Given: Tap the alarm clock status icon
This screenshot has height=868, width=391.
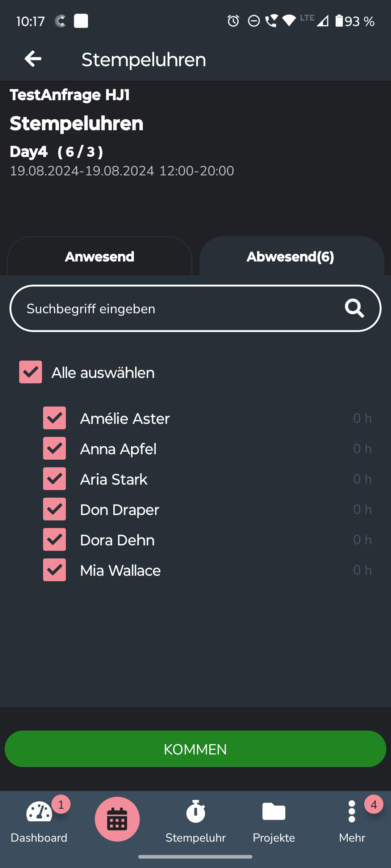Looking at the screenshot, I should pyautogui.click(x=233, y=21).
